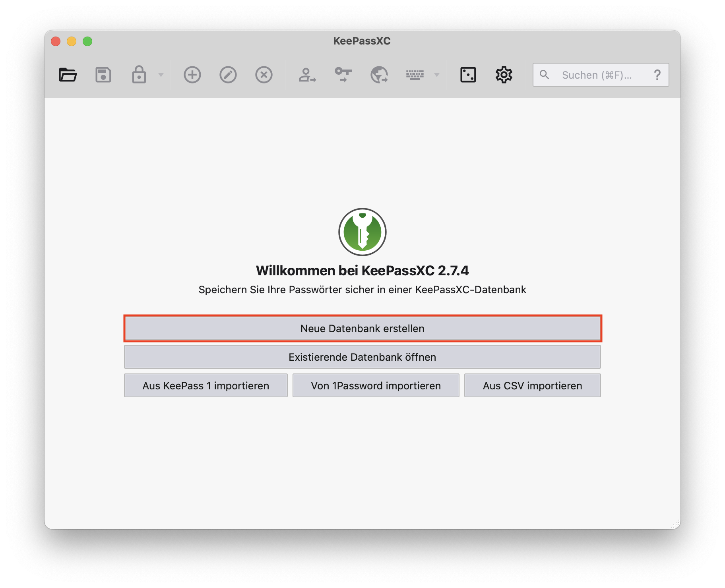725x588 pixels.
Task: Click the Auto-Type keyboard icon
Action: [x=415, y=75]
